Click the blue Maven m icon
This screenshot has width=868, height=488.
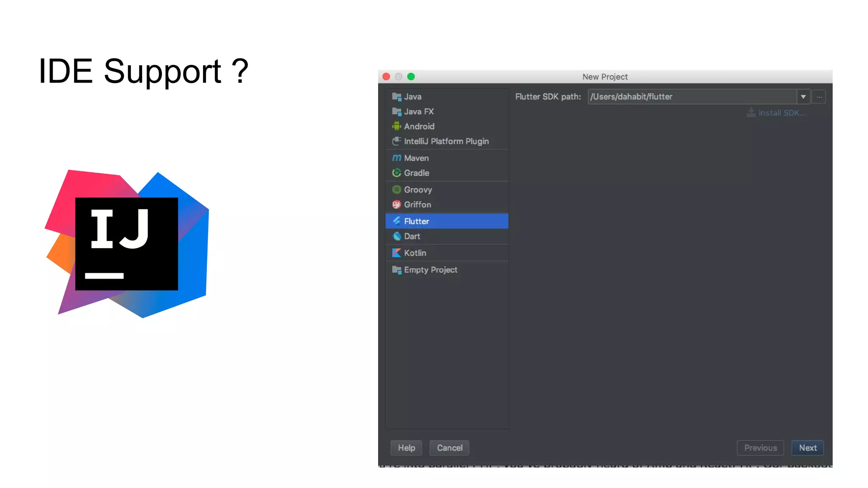(x=397, y=158)
